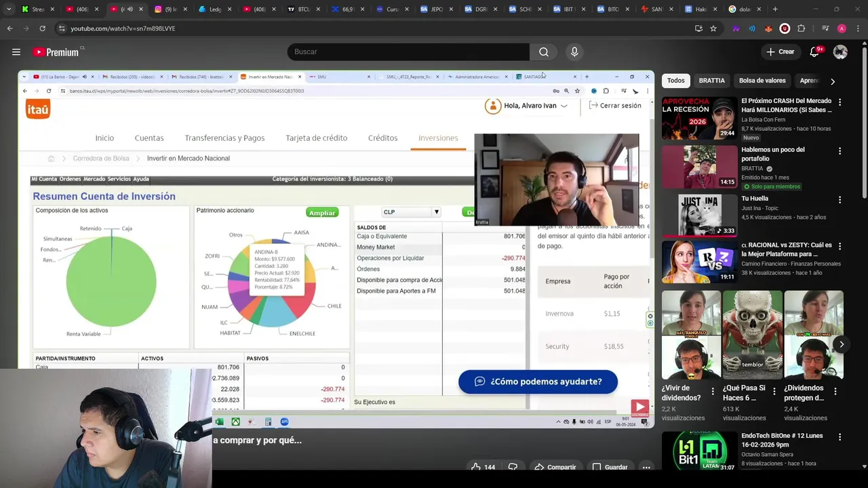Click the ¿Cómo podemos ayudarte? button
The width and height of the screenshot is (868, 488).
(x=538, y=382)
